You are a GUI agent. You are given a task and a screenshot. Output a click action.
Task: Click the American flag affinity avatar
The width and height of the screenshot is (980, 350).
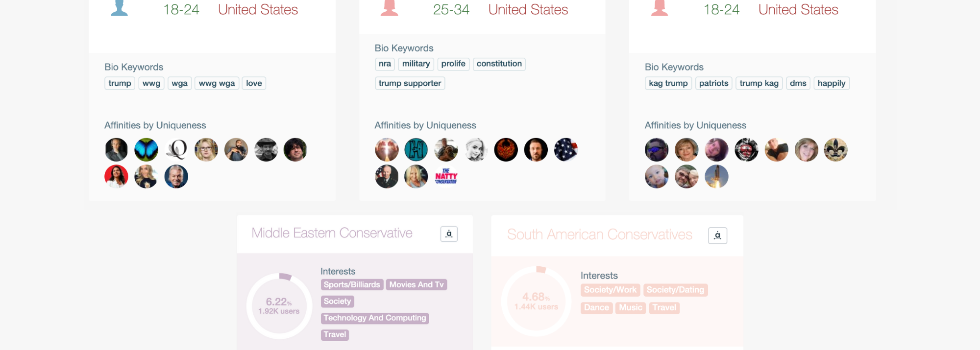pyautogui.click(x=566, y=150)
